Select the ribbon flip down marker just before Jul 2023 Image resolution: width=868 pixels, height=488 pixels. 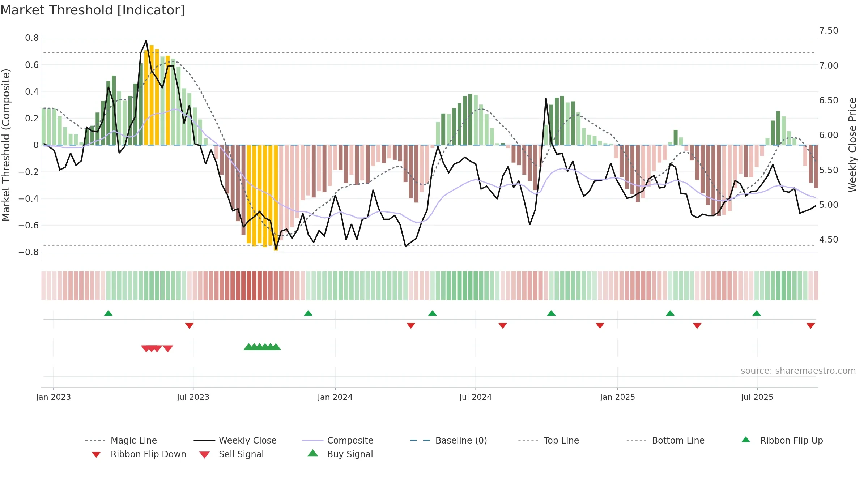(190, 326)
